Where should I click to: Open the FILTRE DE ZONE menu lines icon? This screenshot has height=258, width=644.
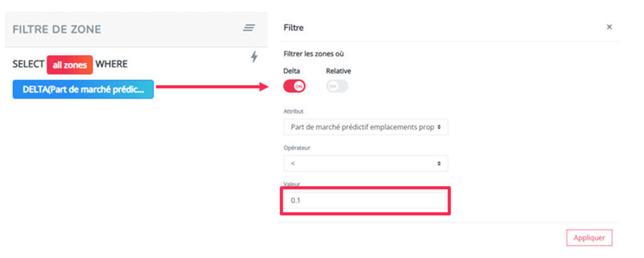click(x=249, y=28)
